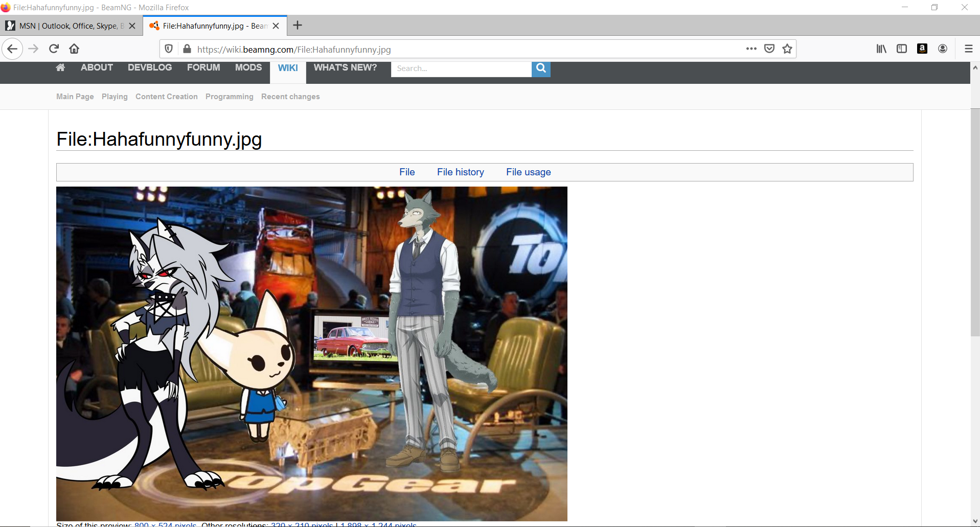Open the ABOUT nav item

(97, 67)
